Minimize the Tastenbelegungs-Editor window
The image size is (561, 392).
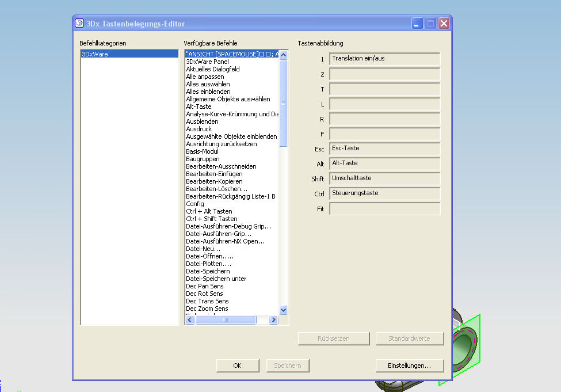click(417, 24)
